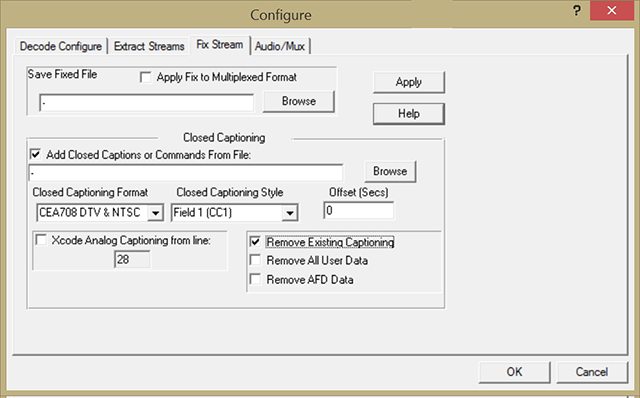Switch to the Decode Configure tab
The width and height of the screenshot is (640, 398).
(60, 46)
